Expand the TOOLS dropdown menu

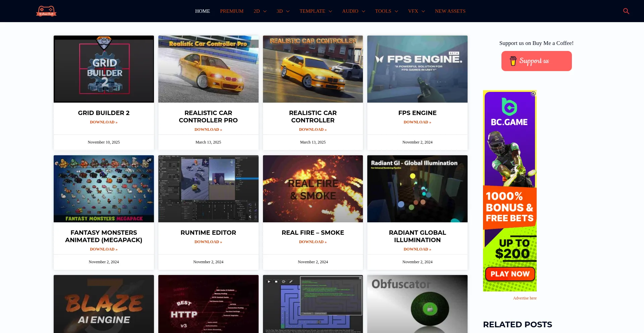(386, 11)
